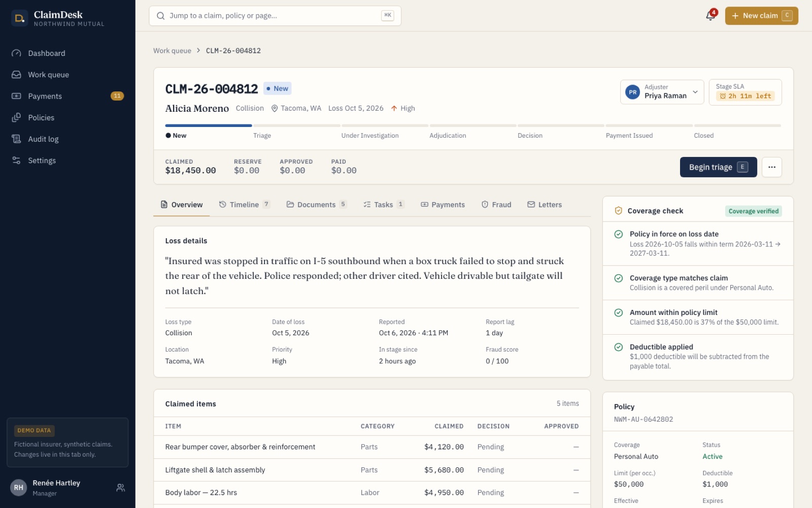Click the Audit log sidebar icon
This screenshot has width=812, height=508.
16,139
